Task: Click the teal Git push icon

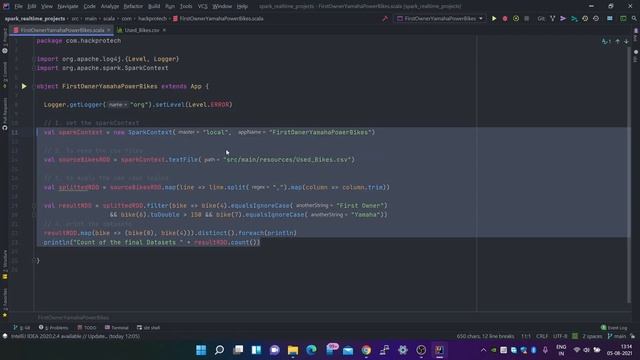Action: pyautogui.click(x=574, y=18)
